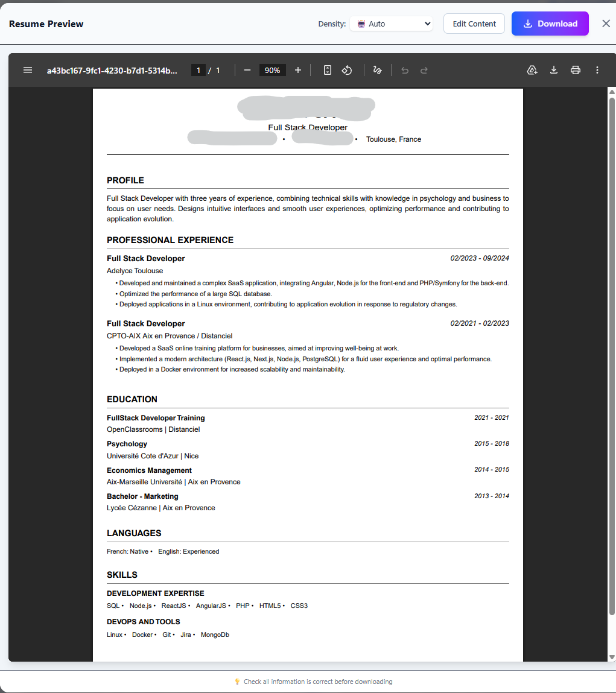
Task: Click the redo arrow in PDF toolbar
Action: (424, 71)
